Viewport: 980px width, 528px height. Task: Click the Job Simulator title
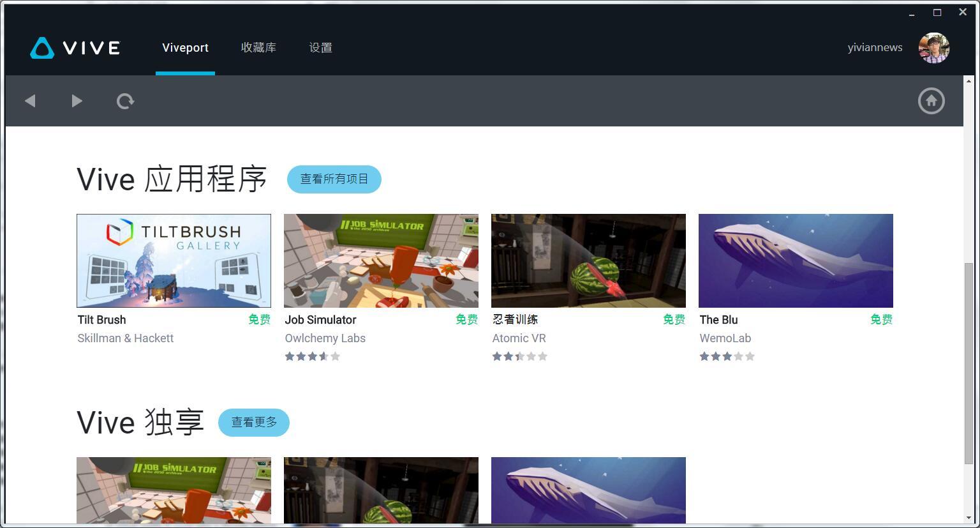coord(320,320)
